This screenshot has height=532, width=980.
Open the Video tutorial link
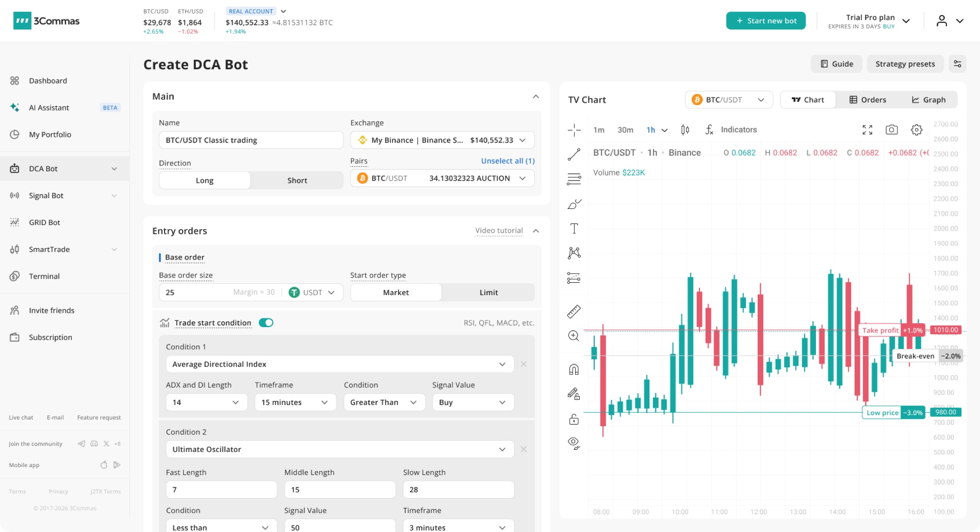tap(499, 231)
